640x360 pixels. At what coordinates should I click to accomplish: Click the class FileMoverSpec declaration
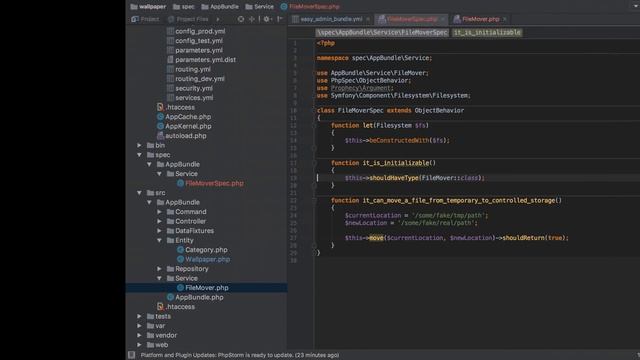pyautogui.click(x=390, y=111)
